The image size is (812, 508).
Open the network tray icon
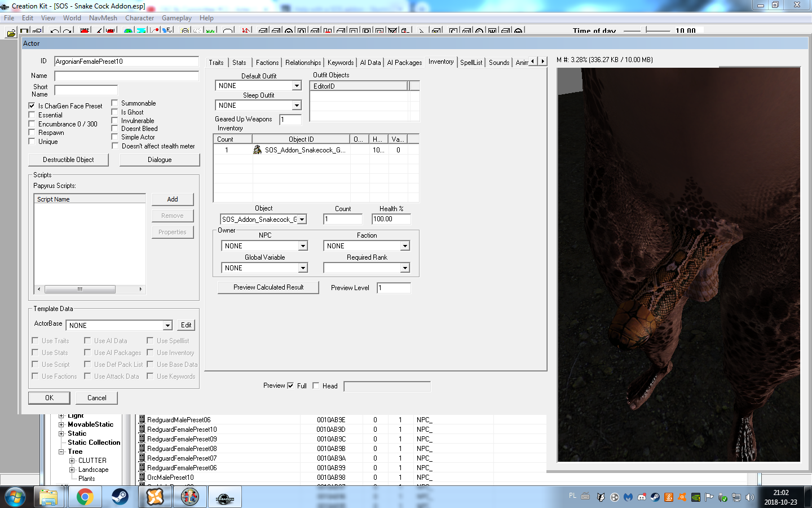click(x=736, y=497)
